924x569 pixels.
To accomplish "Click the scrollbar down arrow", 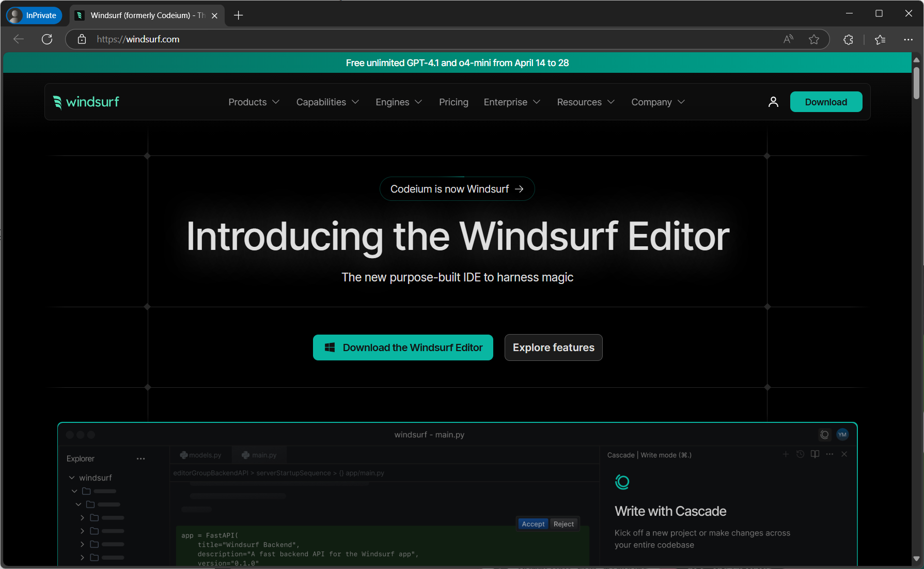I will pyautogui.click(x=916, y=559).
